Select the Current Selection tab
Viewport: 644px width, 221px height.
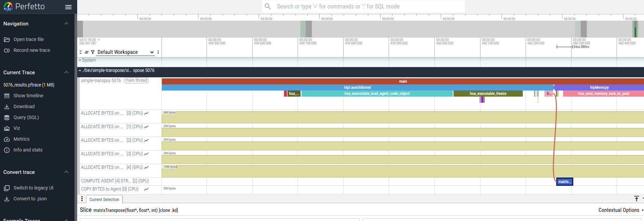pos(104,200)
